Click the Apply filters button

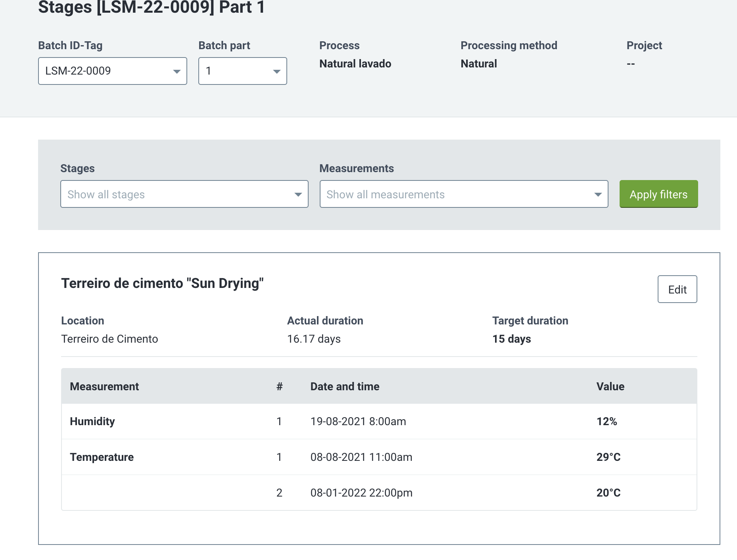(x=658, y=194)
